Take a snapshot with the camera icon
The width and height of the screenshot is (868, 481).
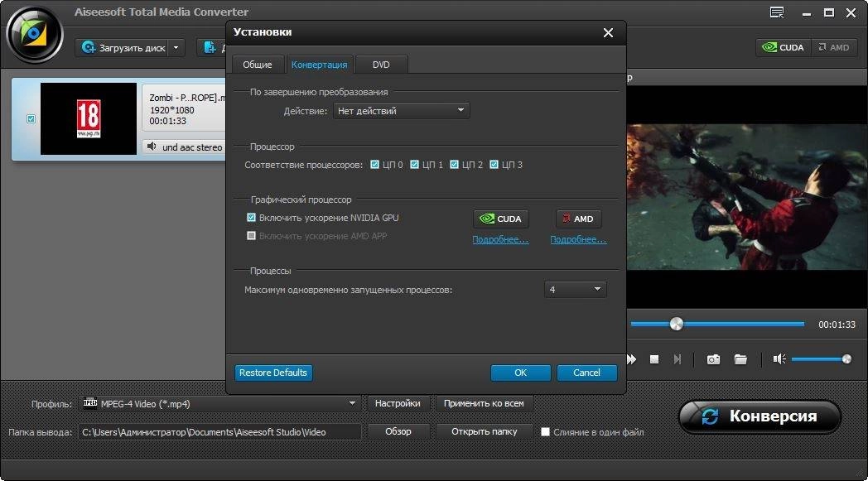[x=714, y=359]
